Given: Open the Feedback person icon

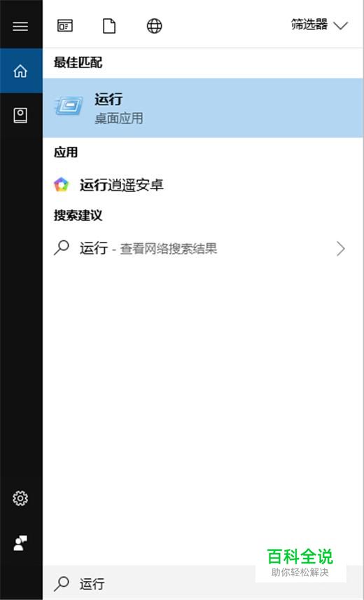Looking at the screenshot, I should pos(20,543).
